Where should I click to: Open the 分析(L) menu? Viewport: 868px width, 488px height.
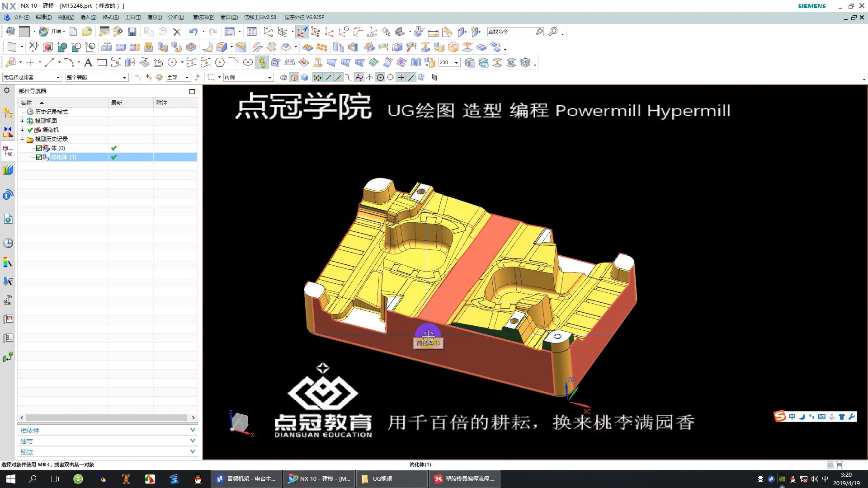(176, 17)
